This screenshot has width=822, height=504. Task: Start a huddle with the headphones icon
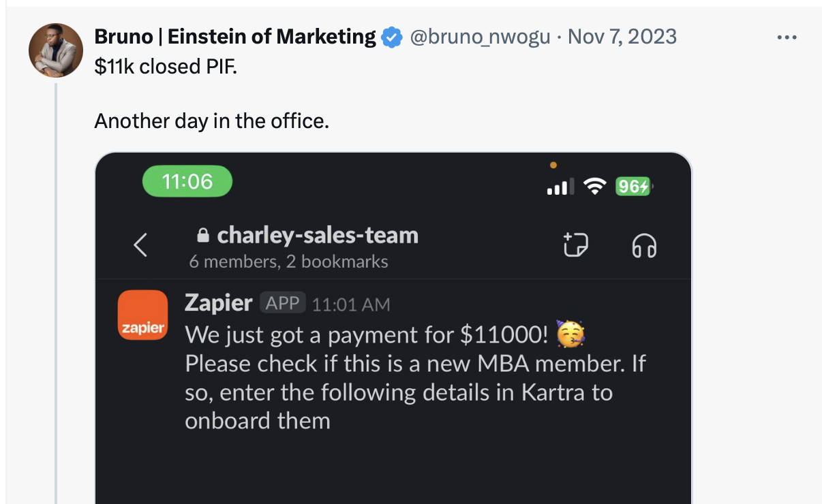[x=643, y=245]
